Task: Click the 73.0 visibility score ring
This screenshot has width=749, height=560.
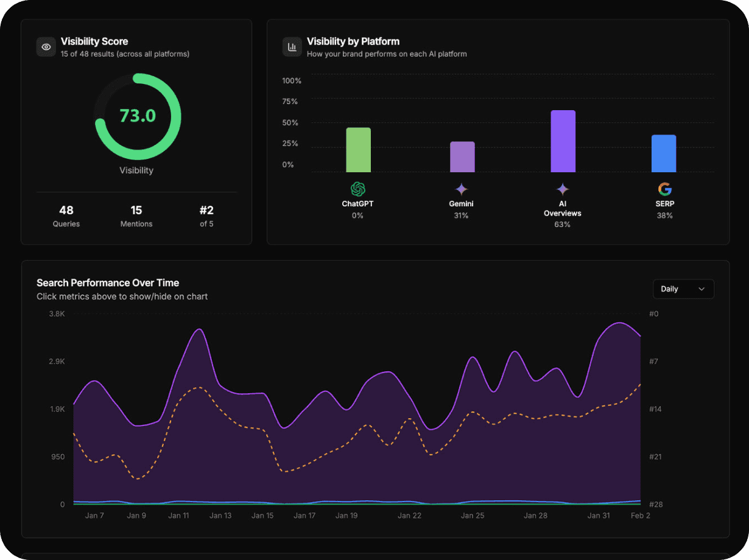Action: 138,116
